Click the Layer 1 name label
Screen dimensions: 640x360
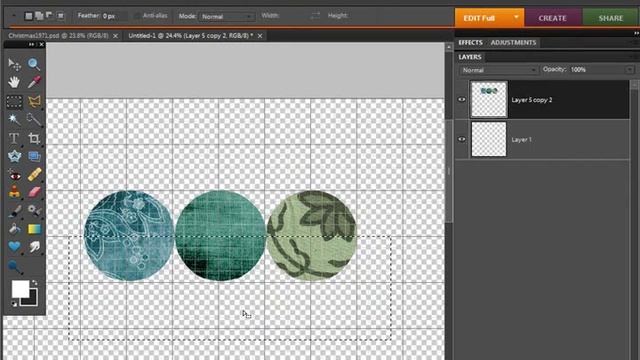pos(522,140)
